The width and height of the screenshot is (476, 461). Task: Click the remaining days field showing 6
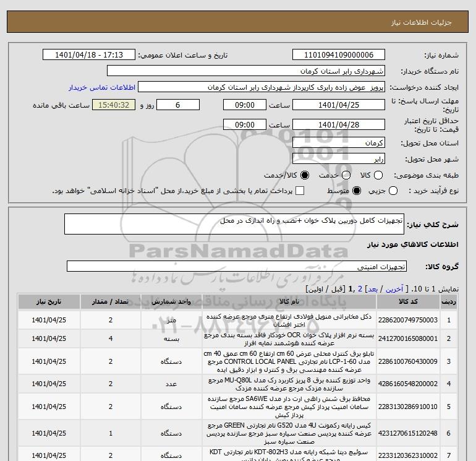178,105
